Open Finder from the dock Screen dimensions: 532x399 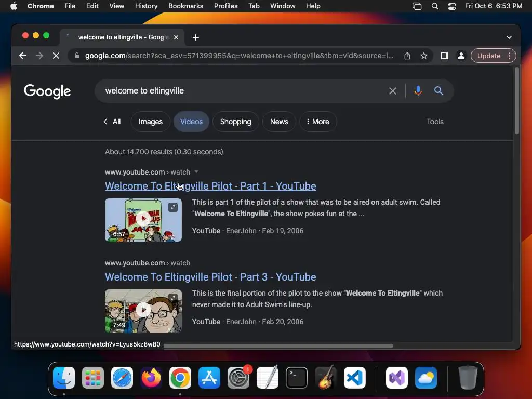point(64,378)
